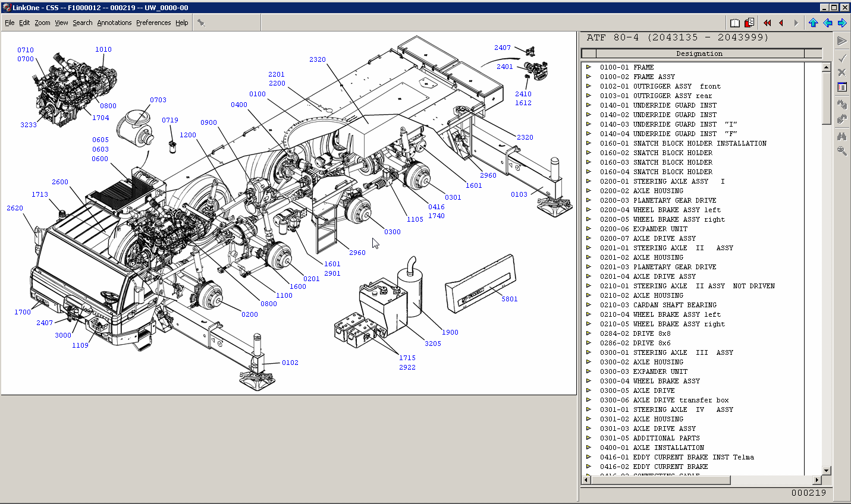Open the Search menu
This screenshot has width=851, height=504.
pos(83,23)
